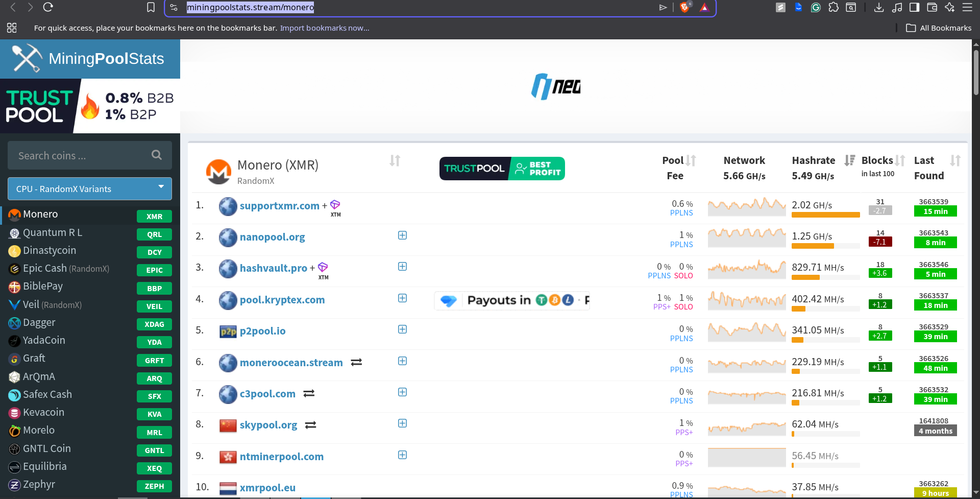The height and width of the screenshot is (499, 980).
Task: Click the browser forward arrow
Action: pos(30,7)
